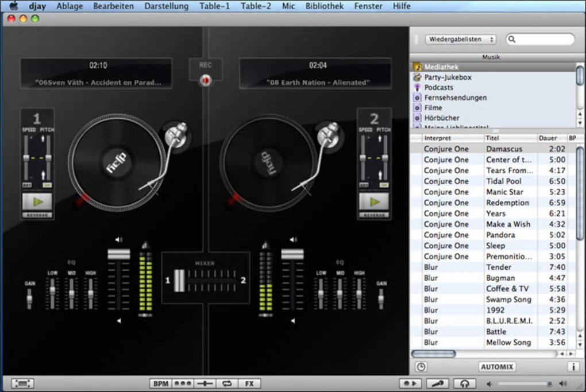Toggle REVERSE on deck 1
This screenshot has width=586, height=392.
(37, 215)
